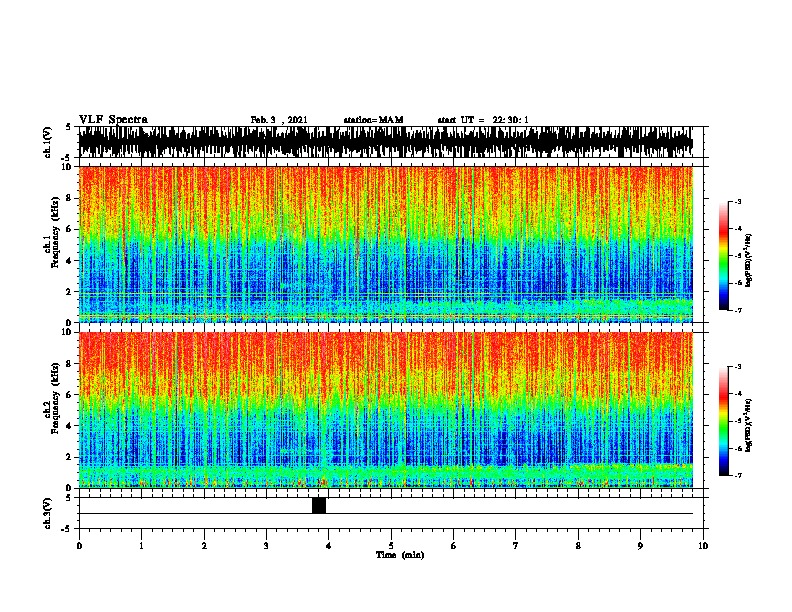
Task: Click the "VLF Spectra" plot title
Action: click(x=113, y=119)
